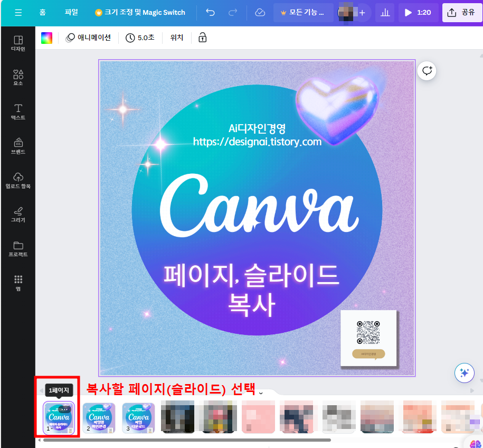Click the 모든 기능 upgrade button

click(303, 13)
